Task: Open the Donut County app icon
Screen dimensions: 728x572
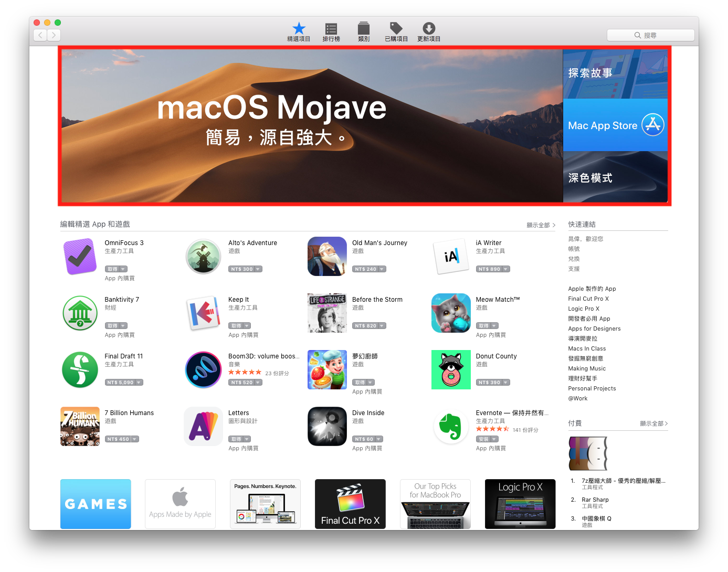Action: coord(451,370)
